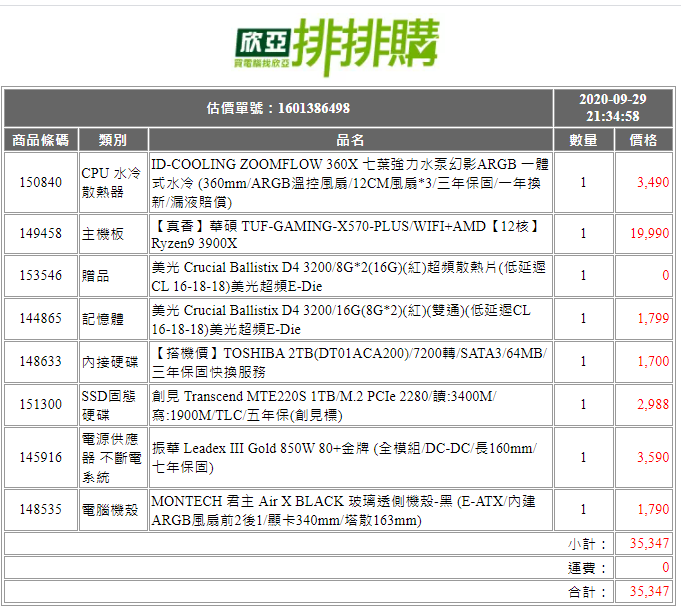
Task: Click the 記憶體 category cell
Action: tap(113, 319)
